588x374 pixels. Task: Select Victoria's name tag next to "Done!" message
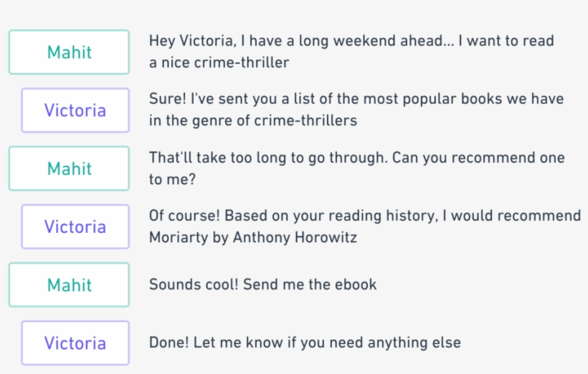(x=75, y=342)
